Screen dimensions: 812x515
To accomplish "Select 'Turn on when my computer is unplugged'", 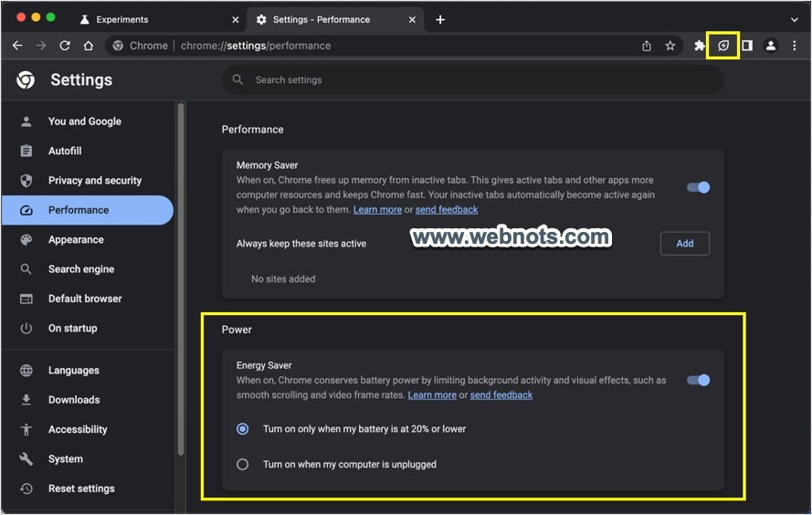I will coord(243,464).
